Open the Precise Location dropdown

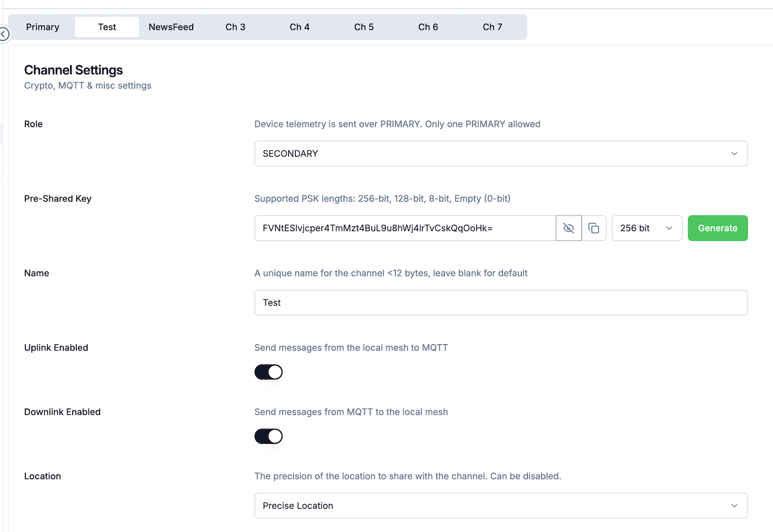coord(500,506)
